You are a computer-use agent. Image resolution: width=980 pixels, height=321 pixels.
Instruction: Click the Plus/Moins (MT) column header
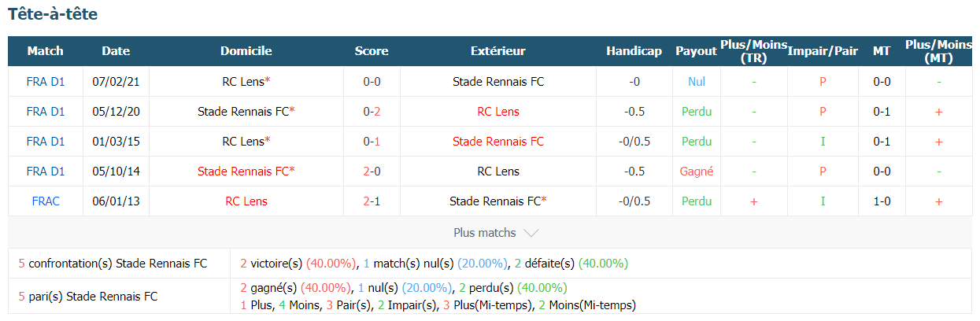tap(938, 51)
